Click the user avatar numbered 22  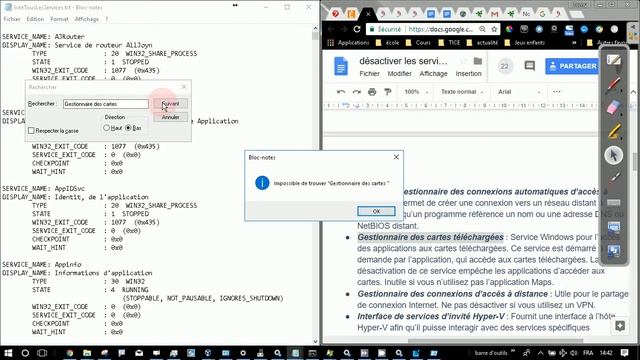coord(505,66)
